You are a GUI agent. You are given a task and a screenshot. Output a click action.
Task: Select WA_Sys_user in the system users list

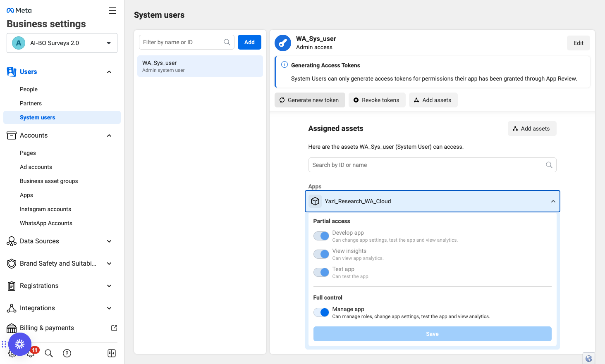pyautogui.click(x=200, y=66)
